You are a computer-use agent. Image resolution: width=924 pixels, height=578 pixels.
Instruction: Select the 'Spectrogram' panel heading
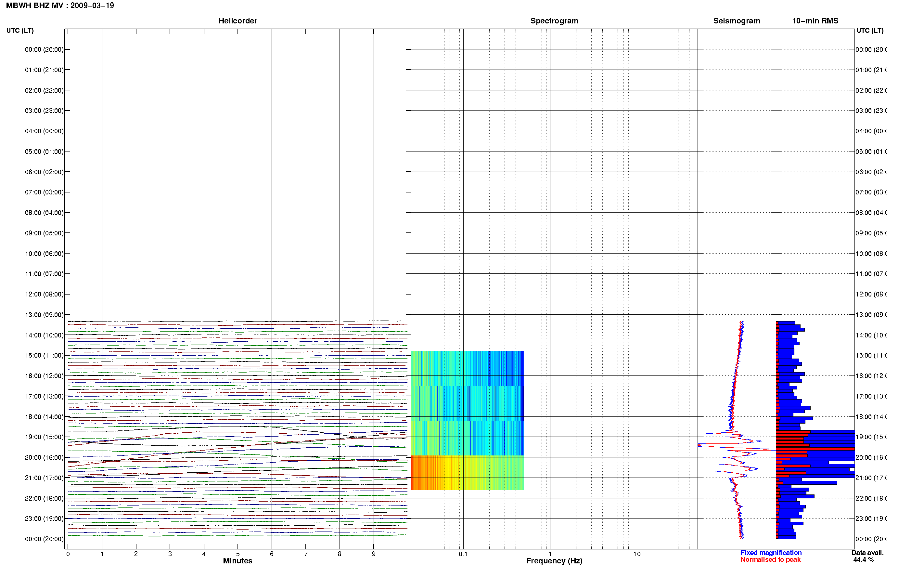pyautogui.click(x=554, y=21)
